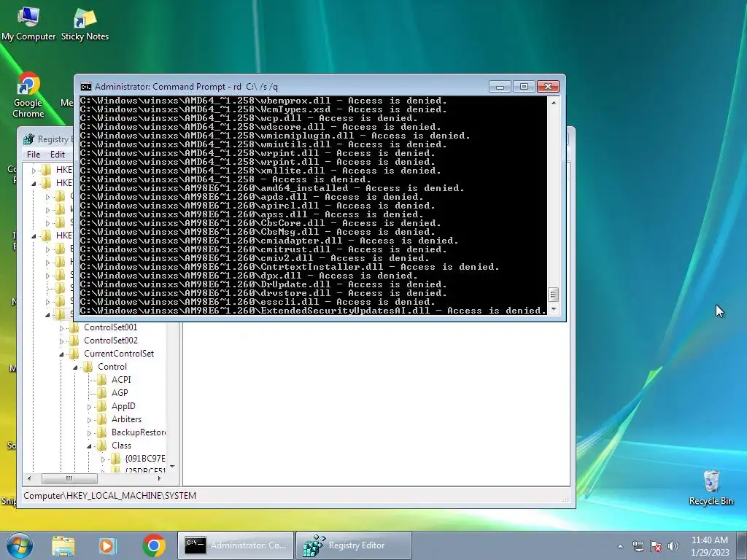Open Windows Media Player taskbar icon
The height and width of the screenshot is (560, 747).
[x=107, y=545]
